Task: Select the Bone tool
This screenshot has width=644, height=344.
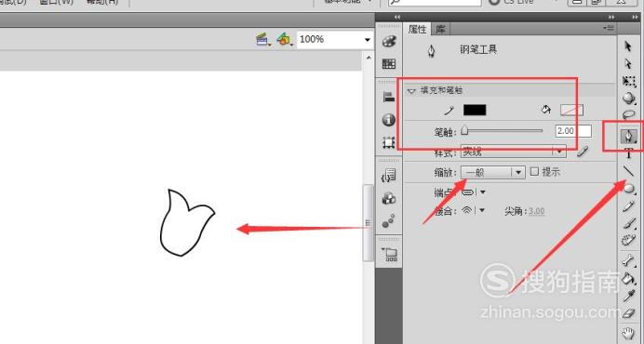Action: point(628,260)
